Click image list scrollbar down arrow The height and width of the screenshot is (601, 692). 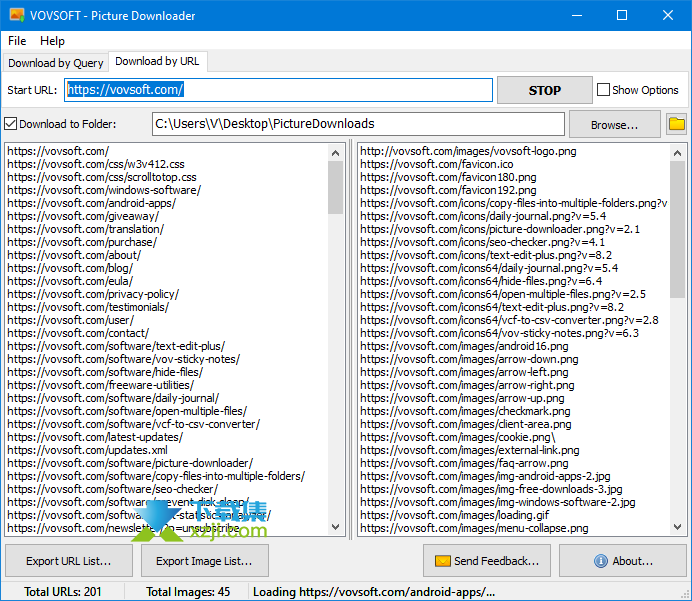pos(677,526)
